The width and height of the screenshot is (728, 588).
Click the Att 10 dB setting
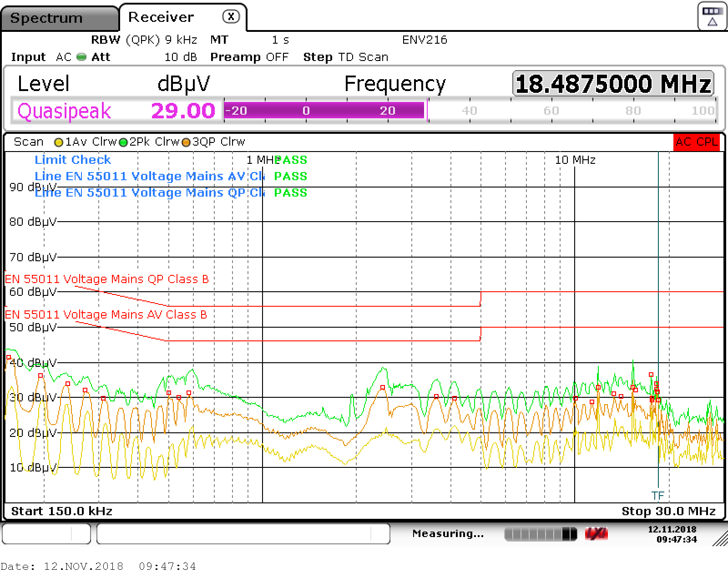coord(144,57)
